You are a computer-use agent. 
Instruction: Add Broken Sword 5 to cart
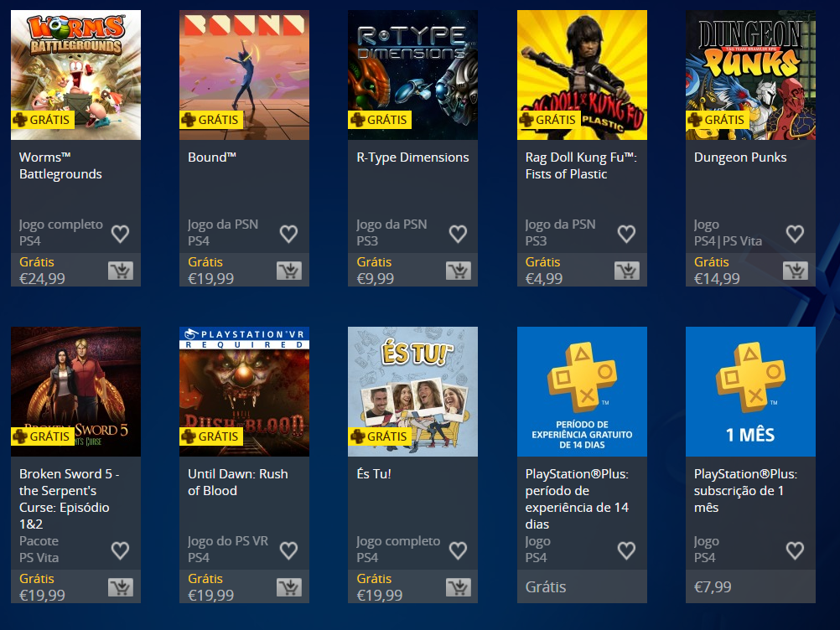coord(121,588)
